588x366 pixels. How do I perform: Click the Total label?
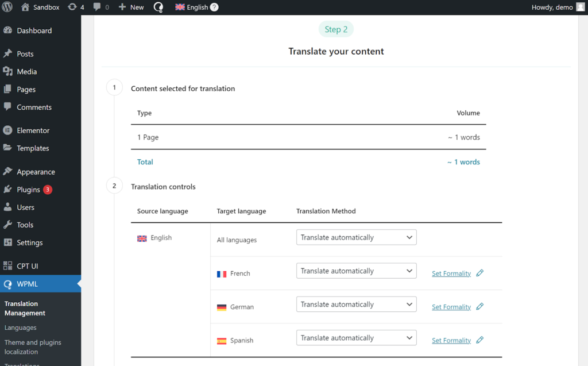click(x=145, y=162)
